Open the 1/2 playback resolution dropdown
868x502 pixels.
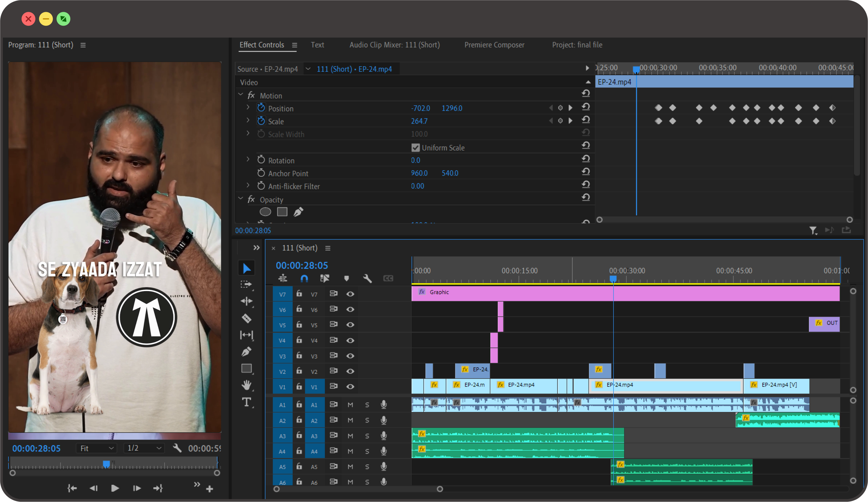click(144, 448)
